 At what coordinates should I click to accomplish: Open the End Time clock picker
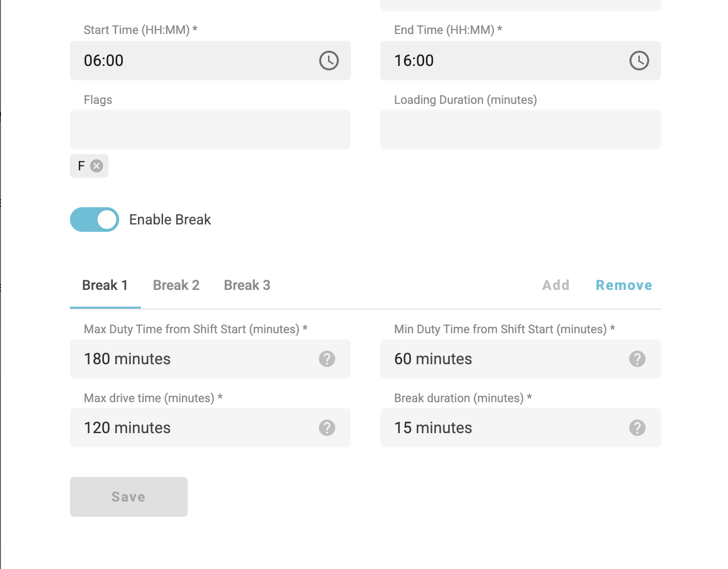(x=639, y=61)
